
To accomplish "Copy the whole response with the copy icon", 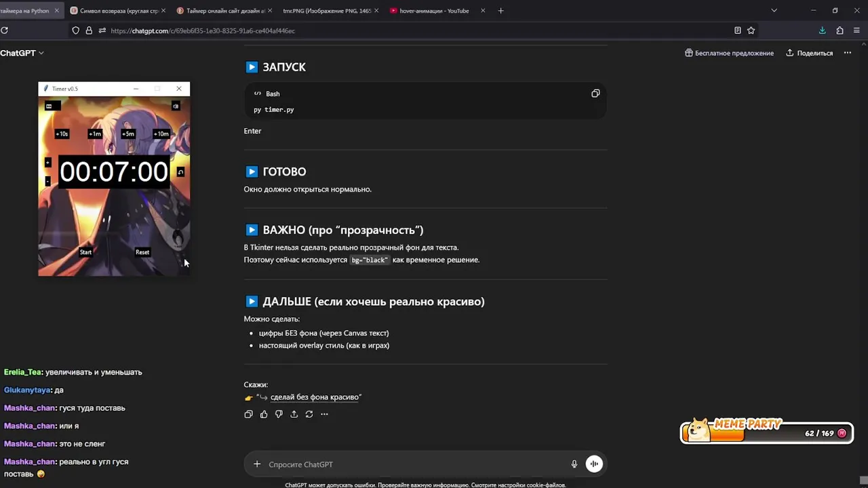I will (x=248, y=414).
